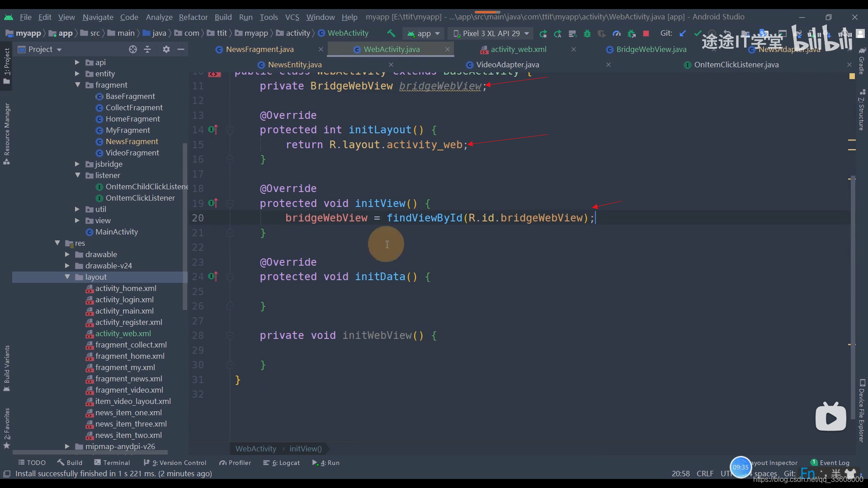Open the Event Log
868x488 pixels.
830,463
